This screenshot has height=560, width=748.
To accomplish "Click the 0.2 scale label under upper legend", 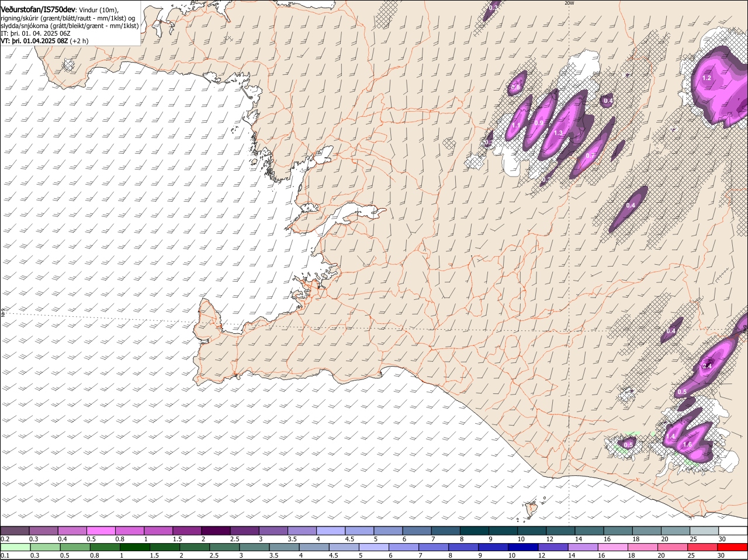I will point(5,539).
